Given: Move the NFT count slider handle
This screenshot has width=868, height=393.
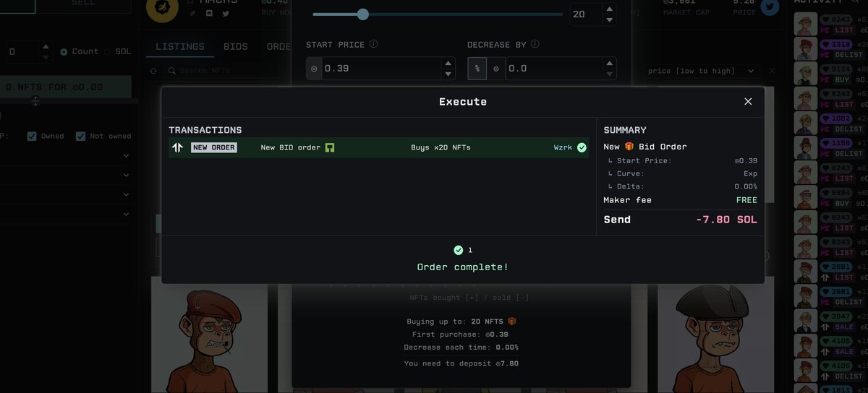Looking at the screenshot, I should click(x=363, y=14).
